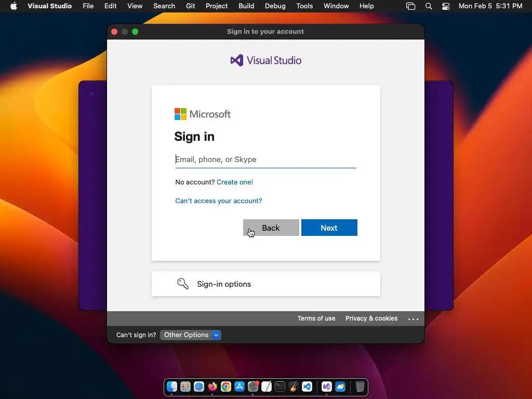Close the purple window behind the dialog
This screenshot has height=399, width=532.
click(91, 94)
